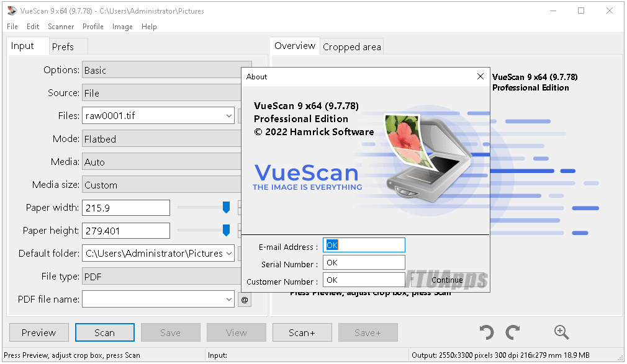627x364 pixels.
Task: Click the Paper width slider handle
Action: point(227,207)
